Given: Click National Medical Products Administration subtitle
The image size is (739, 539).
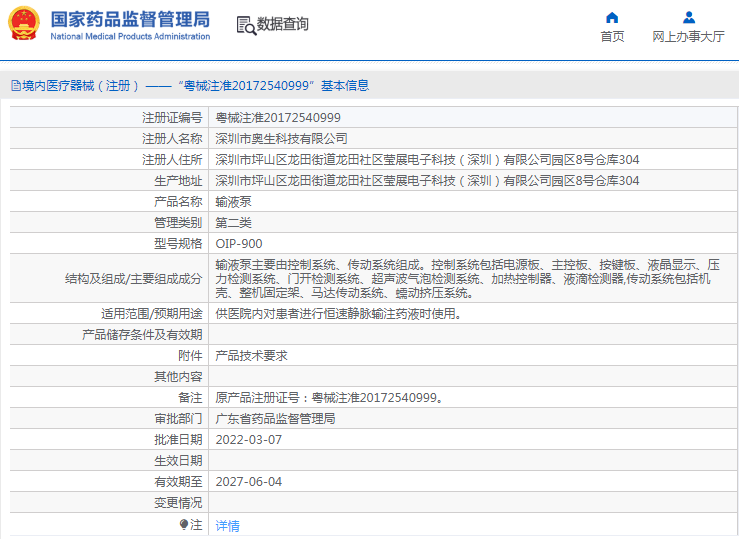Looking at the screenshot, I should 130,37.
